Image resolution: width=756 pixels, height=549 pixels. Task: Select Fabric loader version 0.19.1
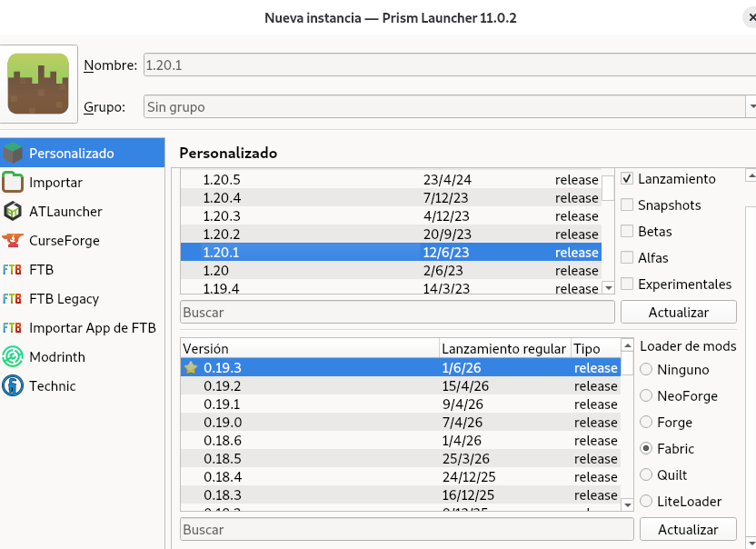click(x=401, y=404)
